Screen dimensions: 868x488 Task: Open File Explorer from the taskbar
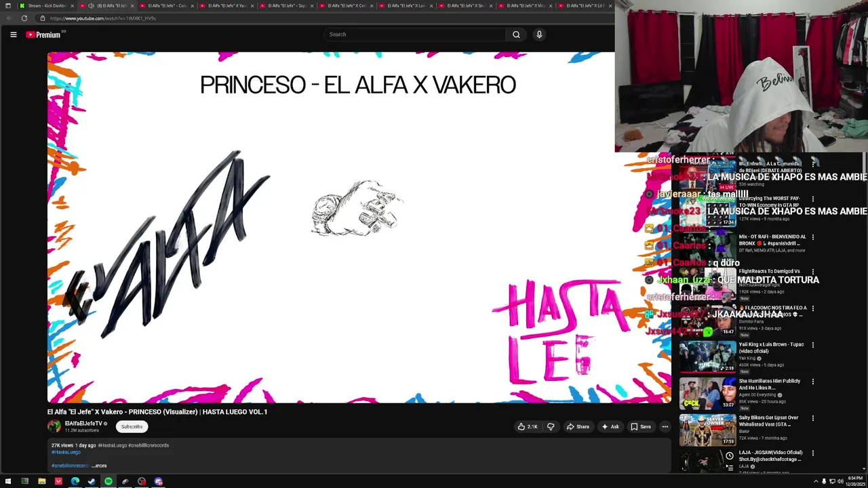point(41,482)
